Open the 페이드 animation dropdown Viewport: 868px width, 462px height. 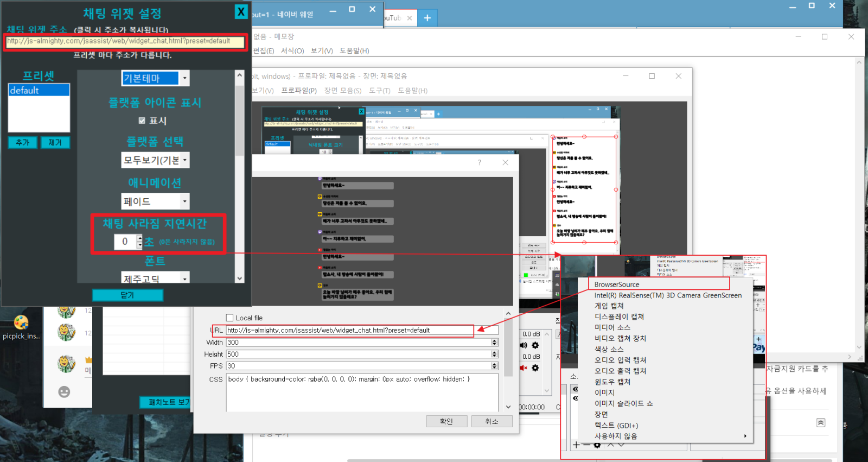pos(156,201)
